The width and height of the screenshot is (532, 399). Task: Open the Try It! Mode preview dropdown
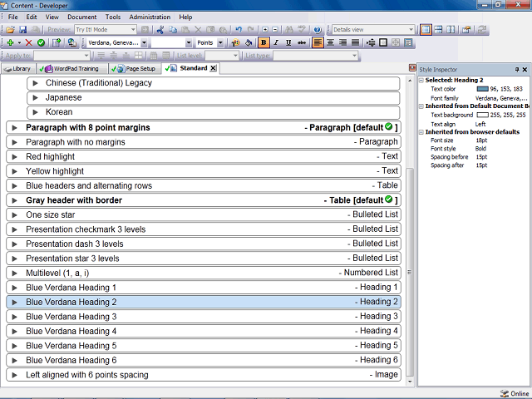[x=133, y=30]
